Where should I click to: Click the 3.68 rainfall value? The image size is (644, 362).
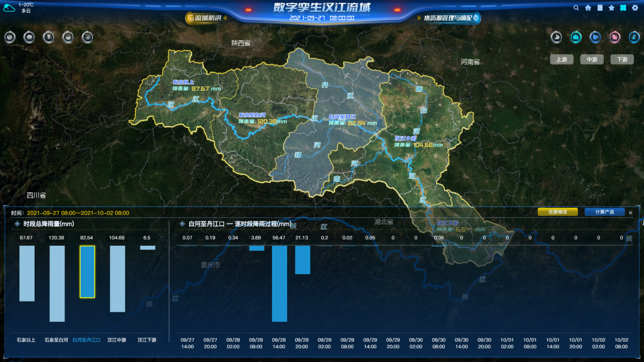(256, 238)
